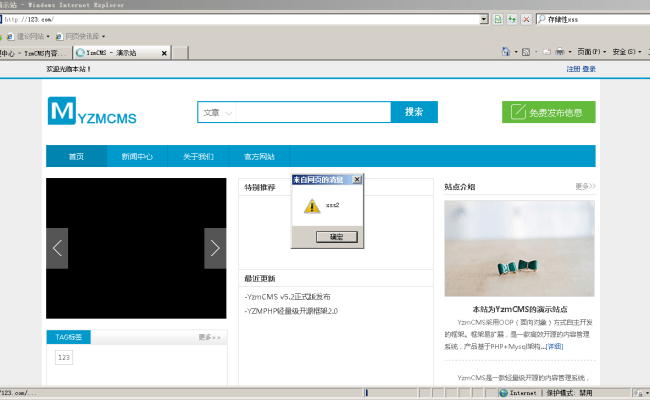
Task: Click the RSS feeds toolbar icon
Action: (x=526, y=52)
